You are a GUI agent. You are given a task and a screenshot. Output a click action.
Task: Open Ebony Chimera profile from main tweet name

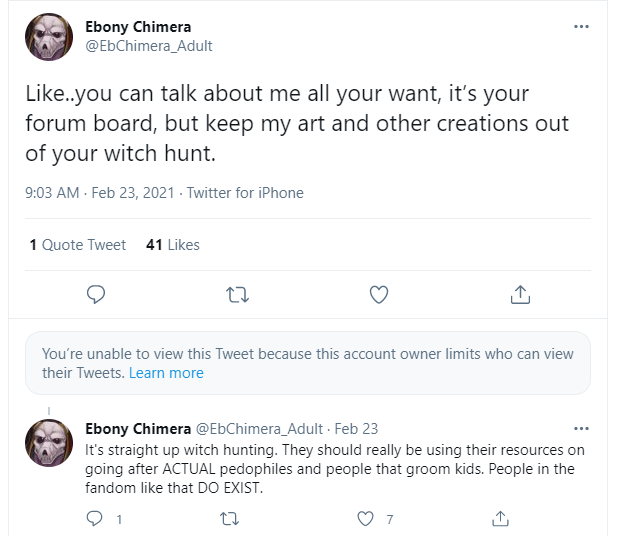click(138, 27)
